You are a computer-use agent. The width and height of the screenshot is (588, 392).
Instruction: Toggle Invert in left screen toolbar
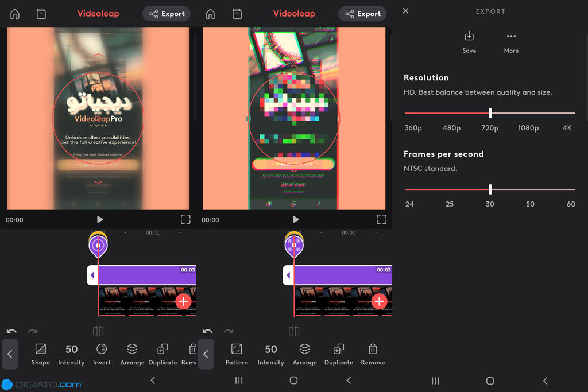coord(102,355)
